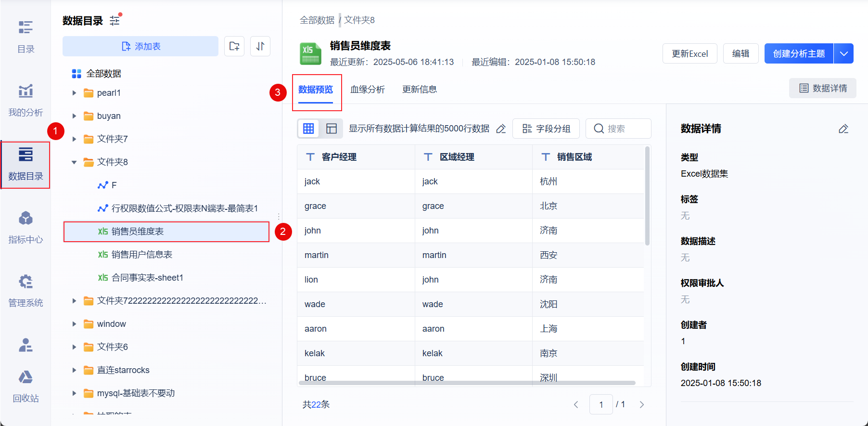Click the new folder icon button
Viewport: 868px width, 426px height.
(234, 46)
